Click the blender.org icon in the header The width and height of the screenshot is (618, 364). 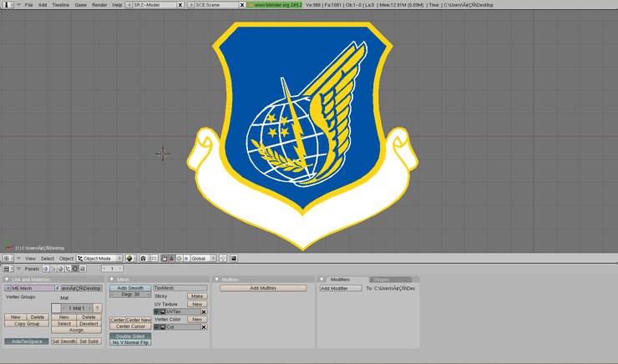tap(251, 5)
